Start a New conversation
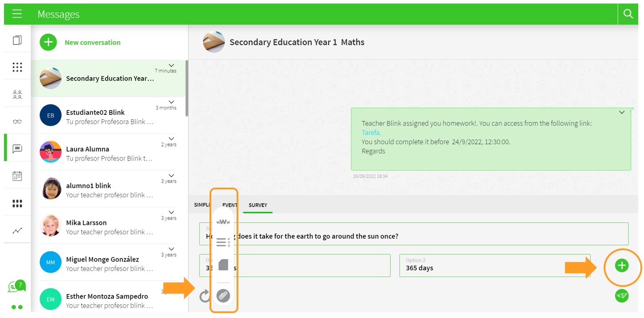644x318 pixels. click(x=92, y=43)
